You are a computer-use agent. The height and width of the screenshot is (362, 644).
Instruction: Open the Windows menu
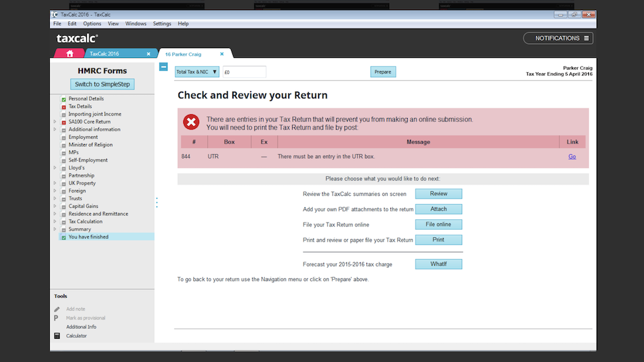(135, 24)
